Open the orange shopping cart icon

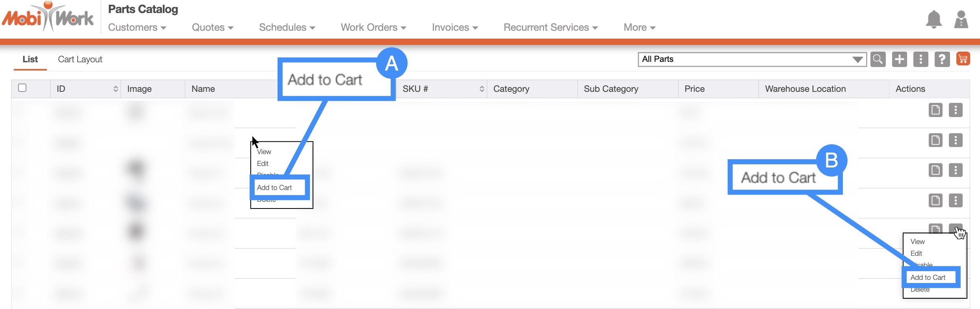pyautogui.click(x=963, y=60)
